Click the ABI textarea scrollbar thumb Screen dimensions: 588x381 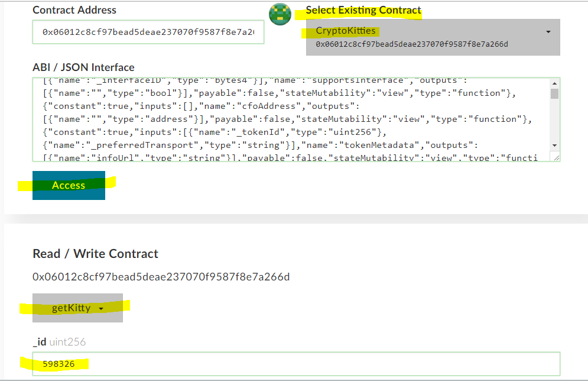(x=555, y=93)
